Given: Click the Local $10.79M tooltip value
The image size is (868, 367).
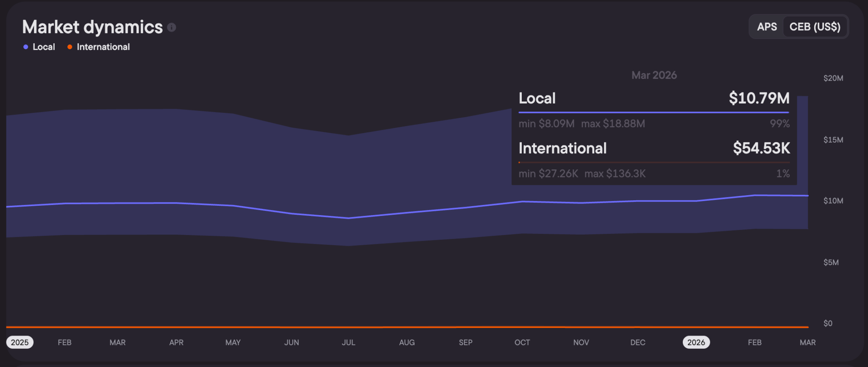Looking at the screenshot, I should 759,98.
